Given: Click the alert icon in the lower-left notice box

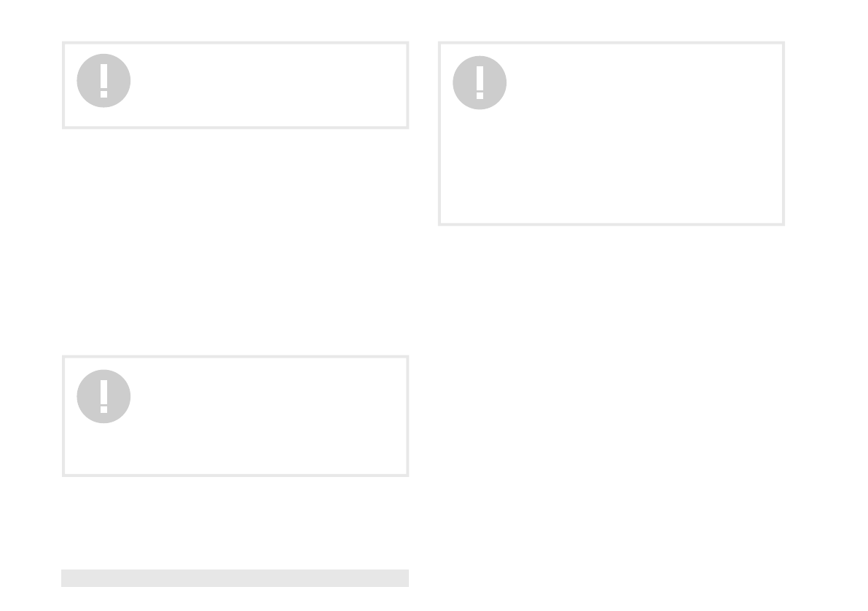Looking at the screenshot, I should coord(103,396).
